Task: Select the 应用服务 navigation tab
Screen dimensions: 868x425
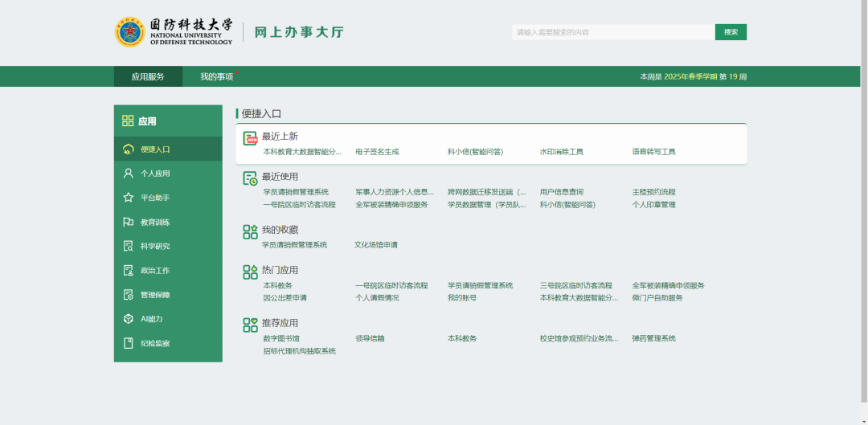Action: tap(148, 77)
